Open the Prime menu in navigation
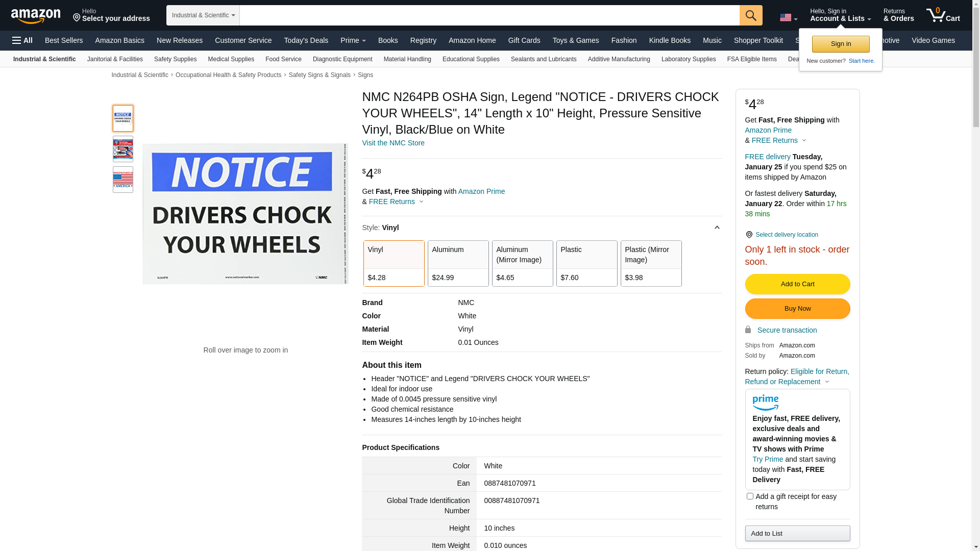The image size is (980, 551). (353, 40)
